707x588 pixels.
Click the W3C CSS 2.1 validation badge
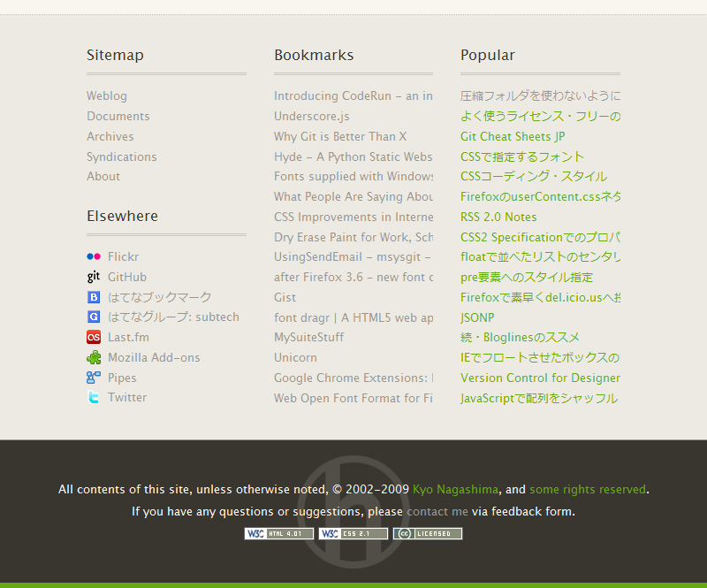(x=353, y=533)
